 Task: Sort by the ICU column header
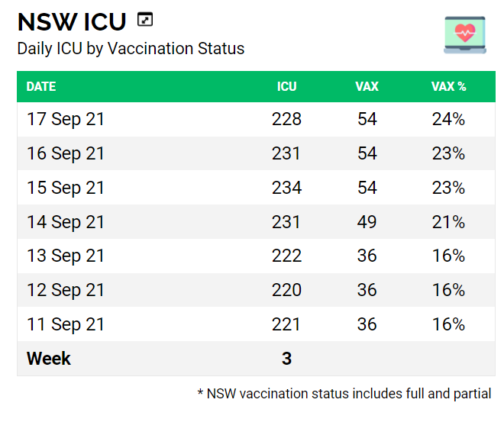click(286, 87)
